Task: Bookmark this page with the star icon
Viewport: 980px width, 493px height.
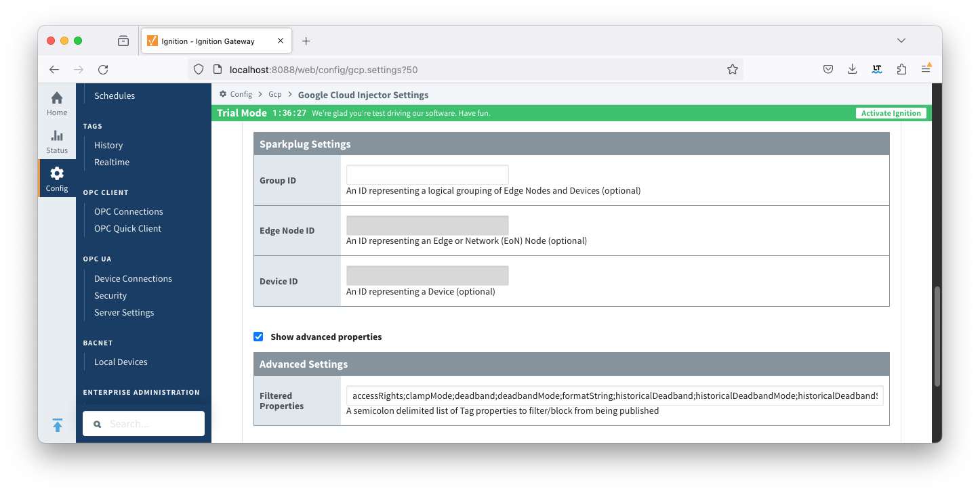Action: pyautogui.click(x=732, y=69)
